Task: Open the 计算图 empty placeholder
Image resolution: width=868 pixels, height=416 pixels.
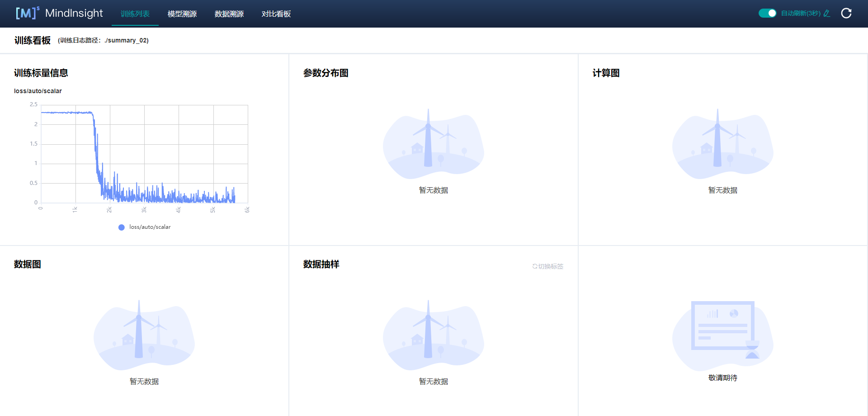Action: 723,151
